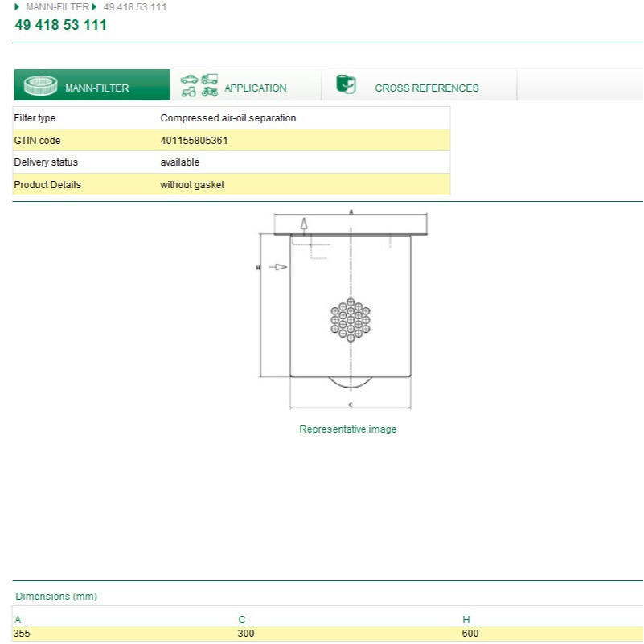644x644 pixels.
Task: Select the GTIN number 401155805361
Action: [x=194, y=141]
